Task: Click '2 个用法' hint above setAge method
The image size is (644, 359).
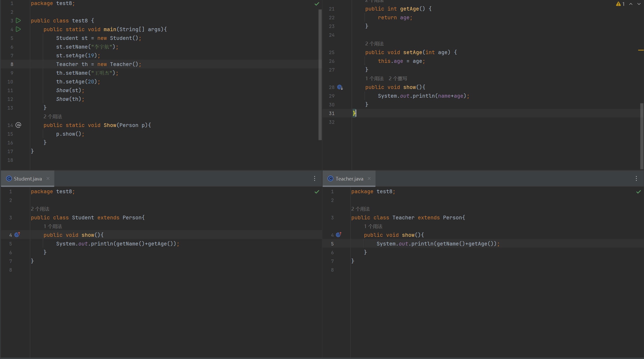Action: (374, 44)
